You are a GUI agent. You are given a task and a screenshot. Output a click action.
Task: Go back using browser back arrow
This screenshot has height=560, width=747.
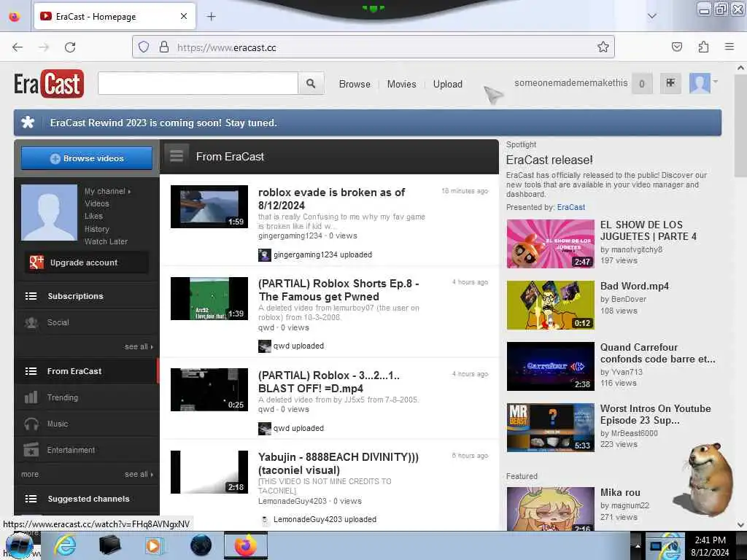[x=18, y=47]
